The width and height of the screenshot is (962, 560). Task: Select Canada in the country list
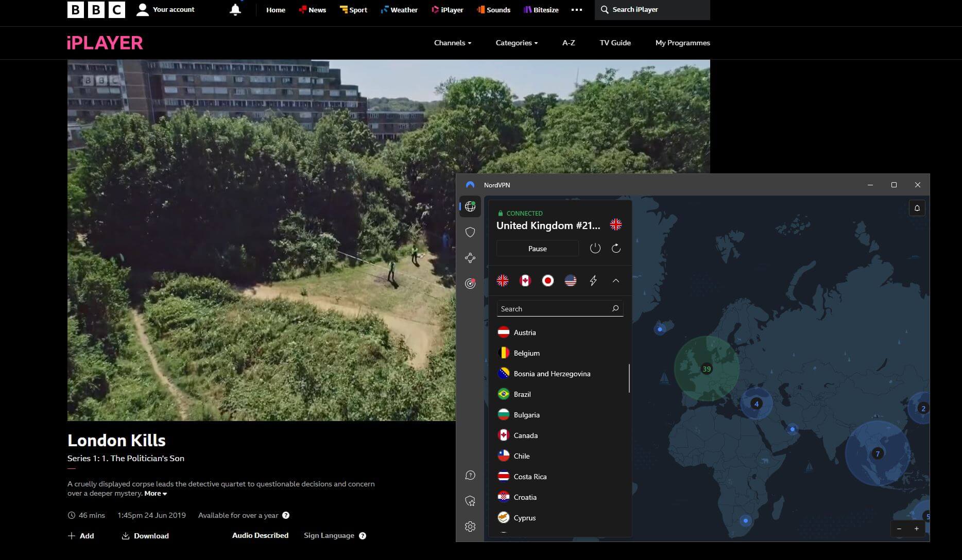pyautogui.click(x=559, y=435)
